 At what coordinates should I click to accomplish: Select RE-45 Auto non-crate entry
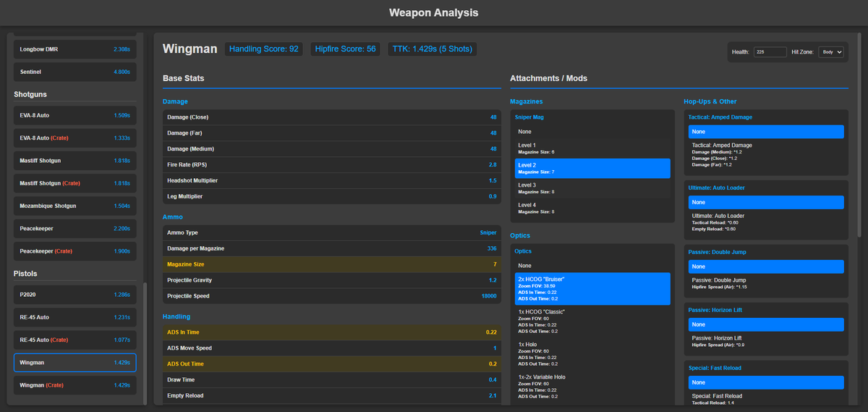pyautogui.click(x=75, y=317)
